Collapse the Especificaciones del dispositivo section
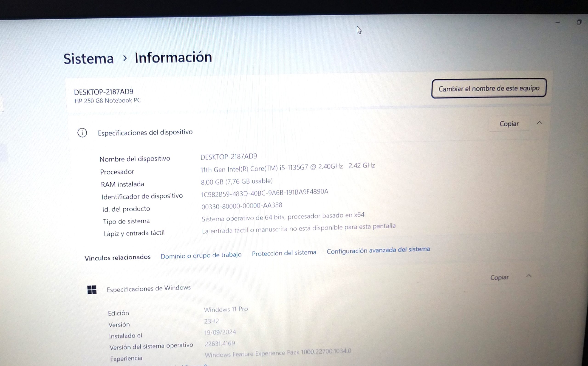The width and height of the screenshot is (588, 366). [539, 123]
